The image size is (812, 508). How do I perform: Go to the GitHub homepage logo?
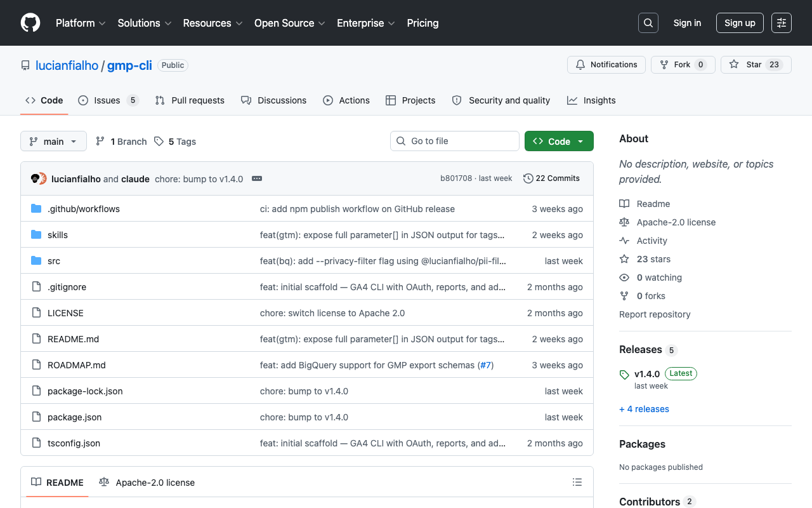[30, 23]
